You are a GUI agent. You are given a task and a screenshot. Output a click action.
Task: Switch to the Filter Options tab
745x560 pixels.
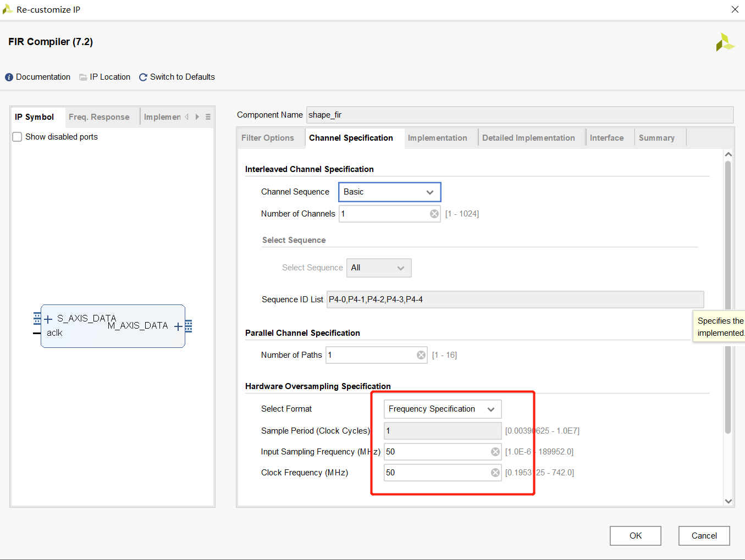(268, 138)
